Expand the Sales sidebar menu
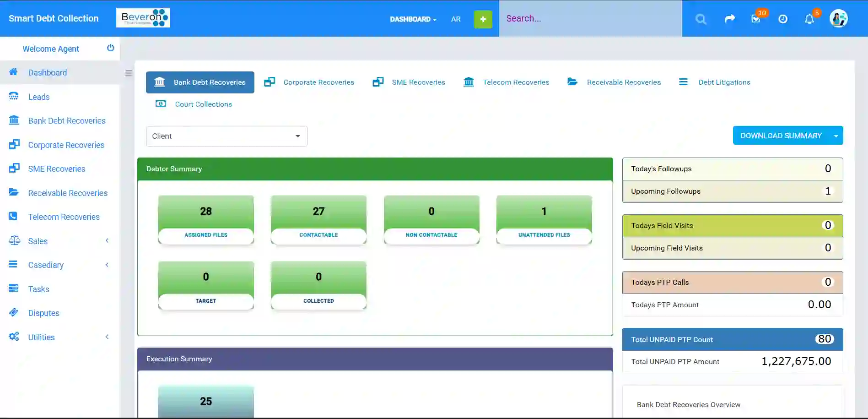This screenshot has width=868, height=419. point(59,241)
